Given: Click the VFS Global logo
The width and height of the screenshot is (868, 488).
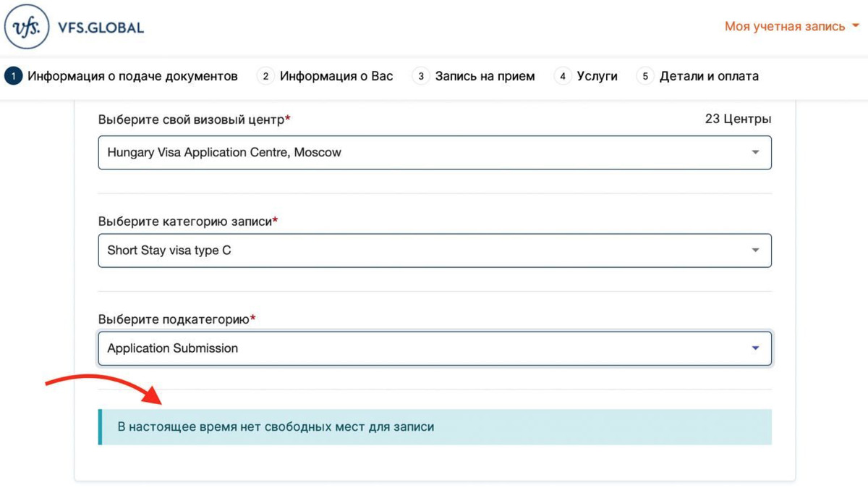Looking at the screenshot, I should tap(75, 28).
